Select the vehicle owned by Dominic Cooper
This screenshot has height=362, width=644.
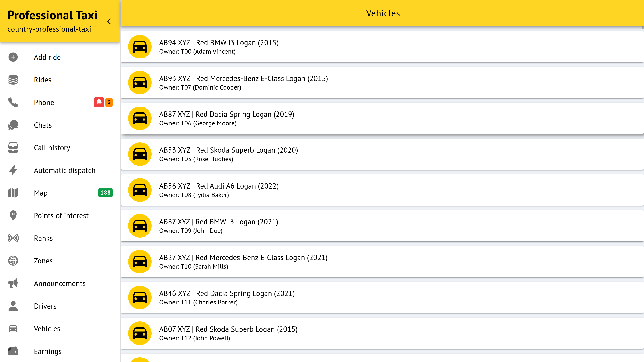tap(243, 82)
